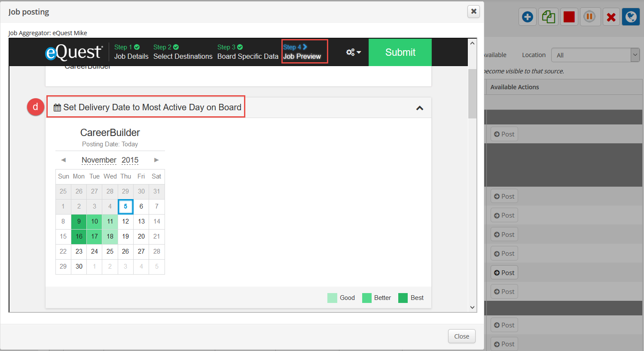This screenshot has width=644, height=351.
Task: Select November 23 on the calendar
Action: tap(79, 251)
